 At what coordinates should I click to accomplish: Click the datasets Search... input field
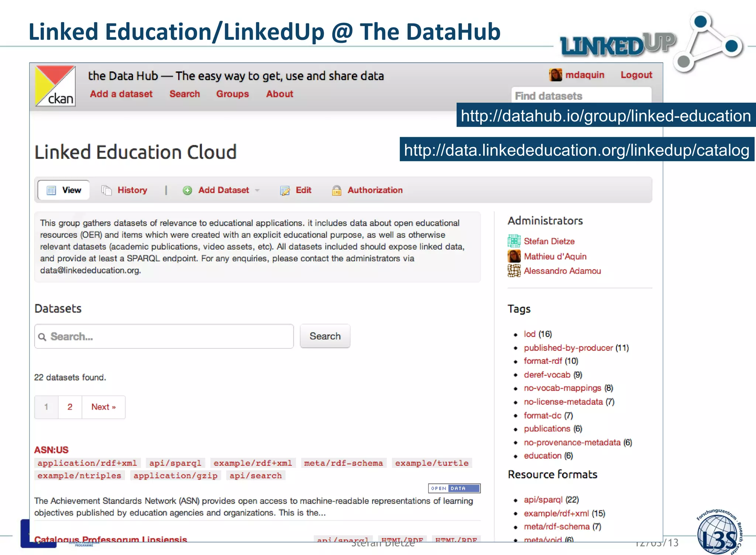tap(164, 336)
